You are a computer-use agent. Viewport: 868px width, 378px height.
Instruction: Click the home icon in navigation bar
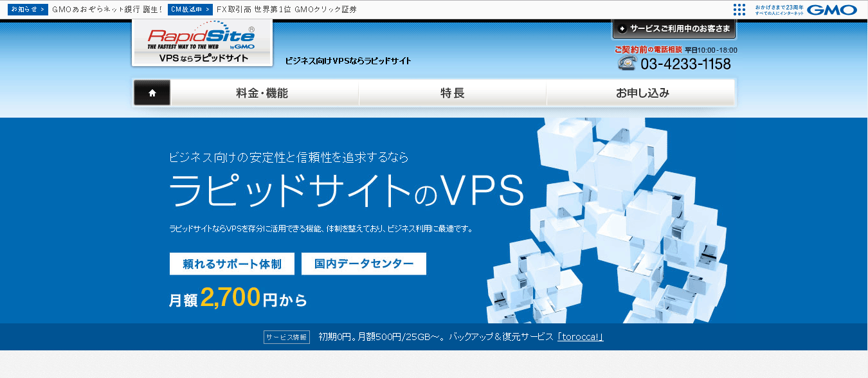coord(152,93)
